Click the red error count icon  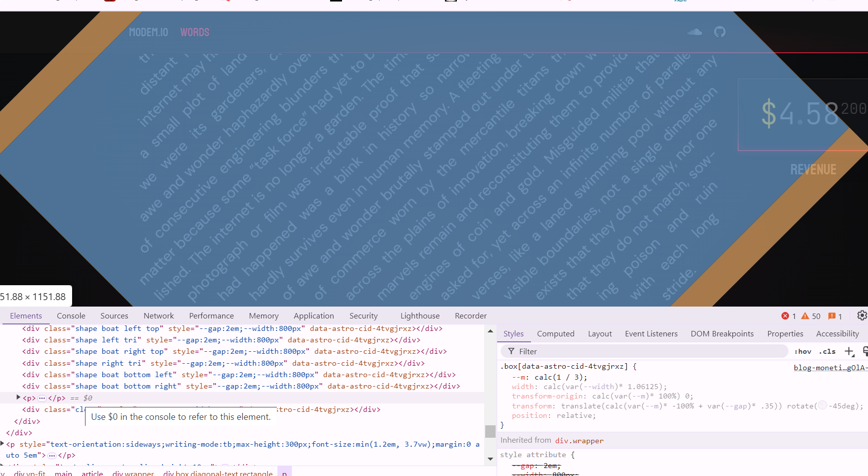coord(785,316)
